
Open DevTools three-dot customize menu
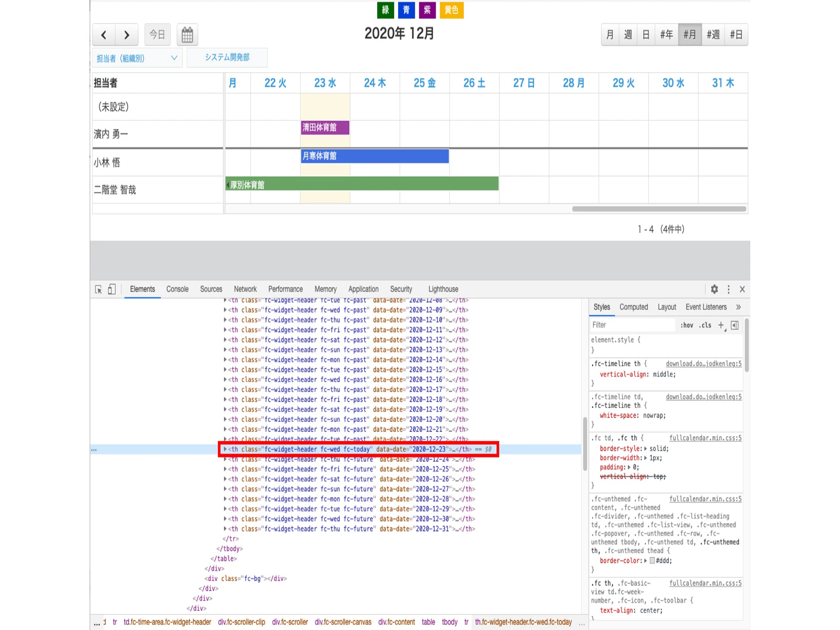728,289
